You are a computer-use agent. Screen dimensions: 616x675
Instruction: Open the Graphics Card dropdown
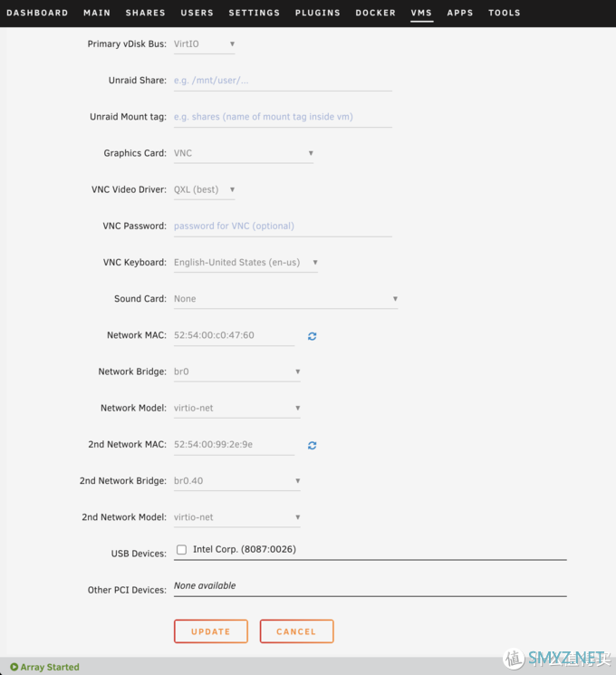pyautogui.click(x=244, y=154)
